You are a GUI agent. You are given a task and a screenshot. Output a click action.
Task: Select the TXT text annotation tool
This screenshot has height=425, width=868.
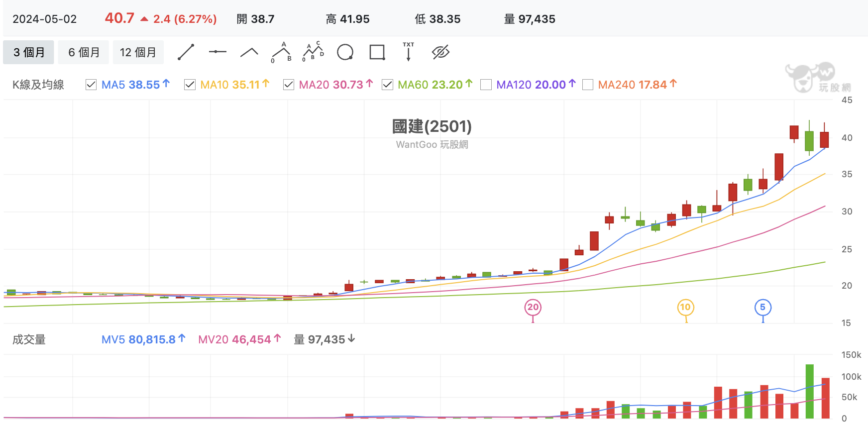click(409, 52)
